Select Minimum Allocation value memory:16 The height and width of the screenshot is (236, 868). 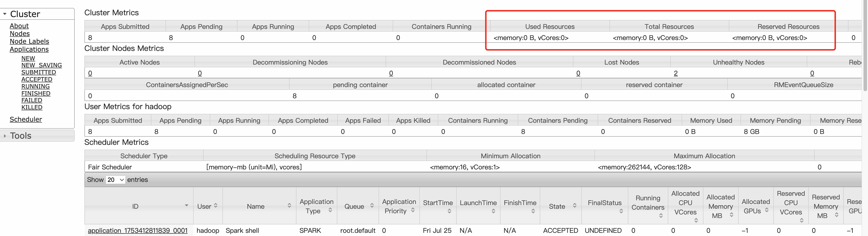[465, 167]
